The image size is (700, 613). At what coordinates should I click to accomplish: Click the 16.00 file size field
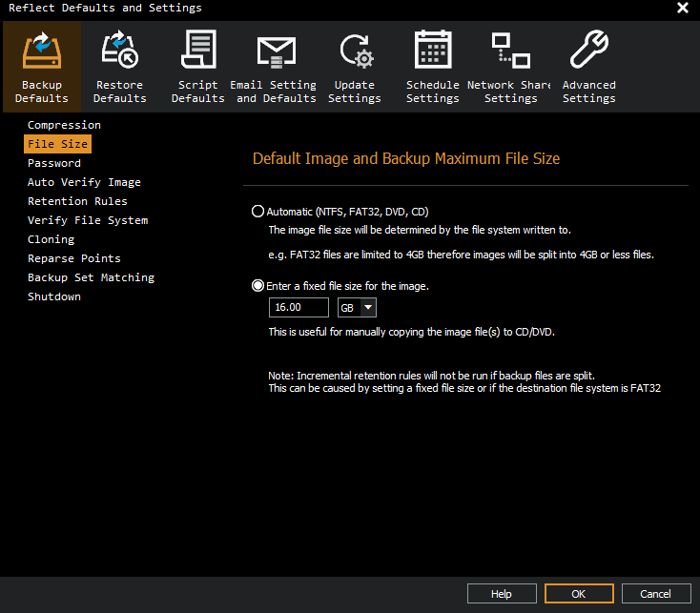(x=299, y=307)
